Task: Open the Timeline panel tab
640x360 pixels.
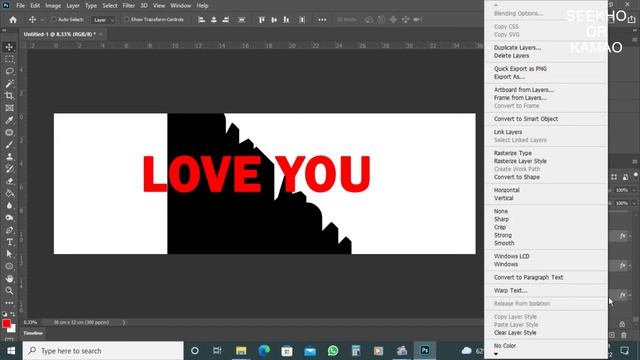Action: click(33, 333)
